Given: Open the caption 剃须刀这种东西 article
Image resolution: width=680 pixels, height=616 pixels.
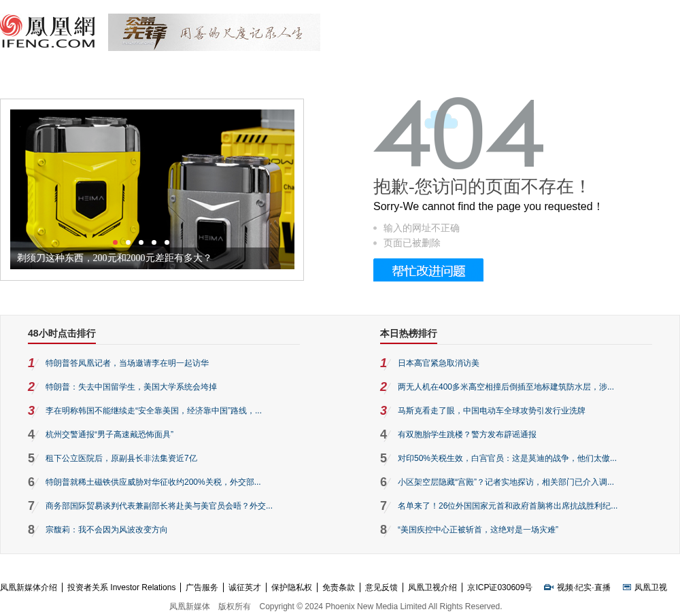Looking at the screenshot, I should (x=114, y=258).
